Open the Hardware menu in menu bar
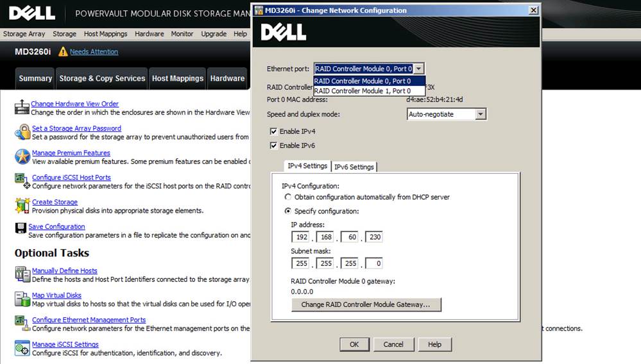 pyautogui.click(x=150, y=34)
